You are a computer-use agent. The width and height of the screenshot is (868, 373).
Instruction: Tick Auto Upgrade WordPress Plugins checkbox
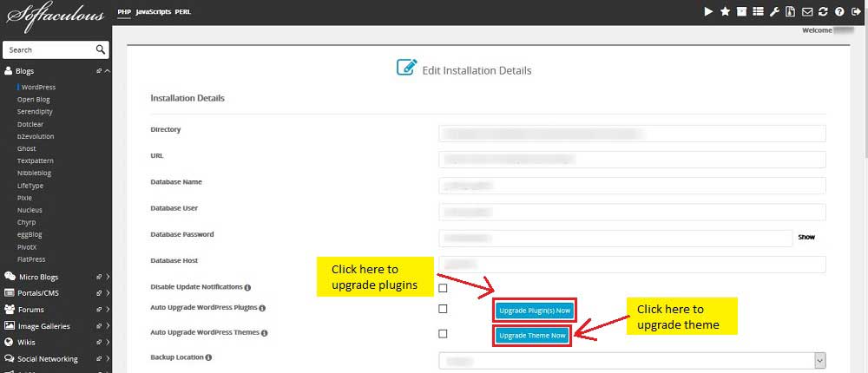pyautogui.click(x=443, y=309)
